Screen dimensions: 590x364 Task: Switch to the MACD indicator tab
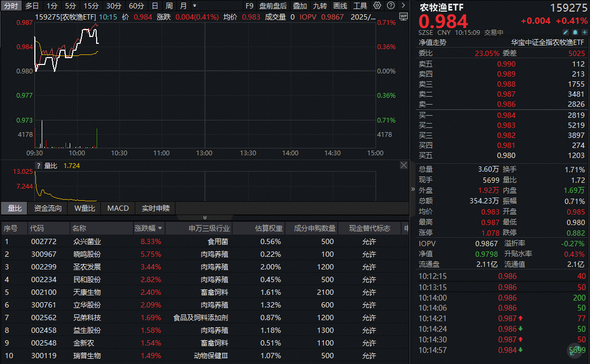pos(117,208)
